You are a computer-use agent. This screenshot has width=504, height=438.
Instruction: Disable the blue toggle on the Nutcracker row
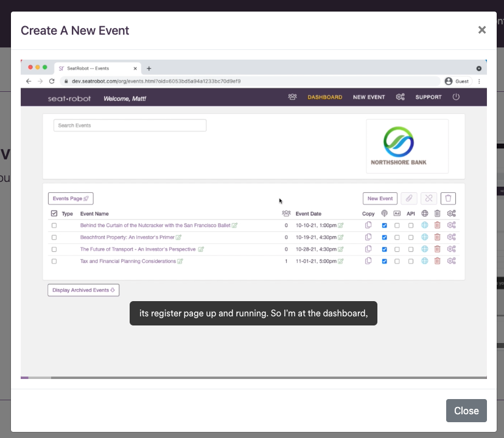pos(384,225)
